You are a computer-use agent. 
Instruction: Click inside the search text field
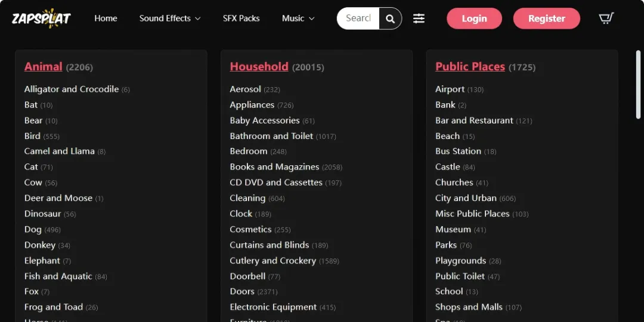(358, 18)
